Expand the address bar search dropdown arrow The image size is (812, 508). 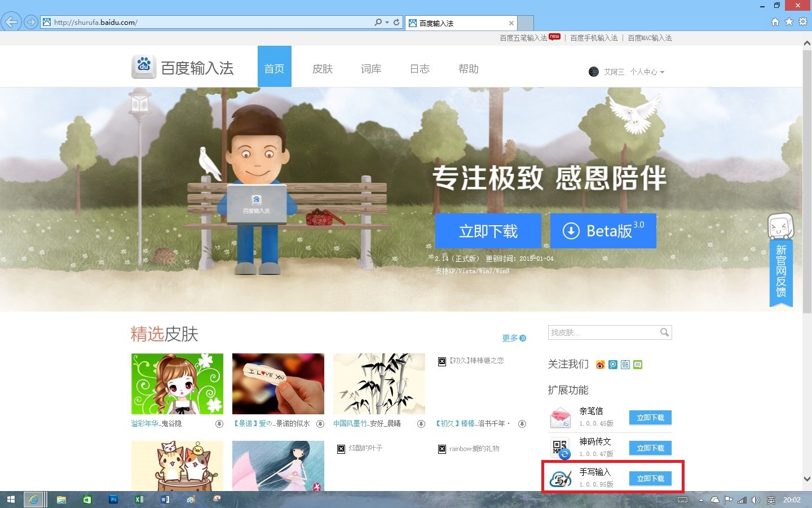tap(387, 23)
